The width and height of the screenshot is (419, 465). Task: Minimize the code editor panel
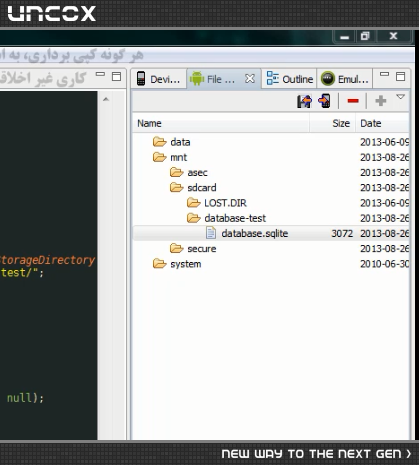100,74
